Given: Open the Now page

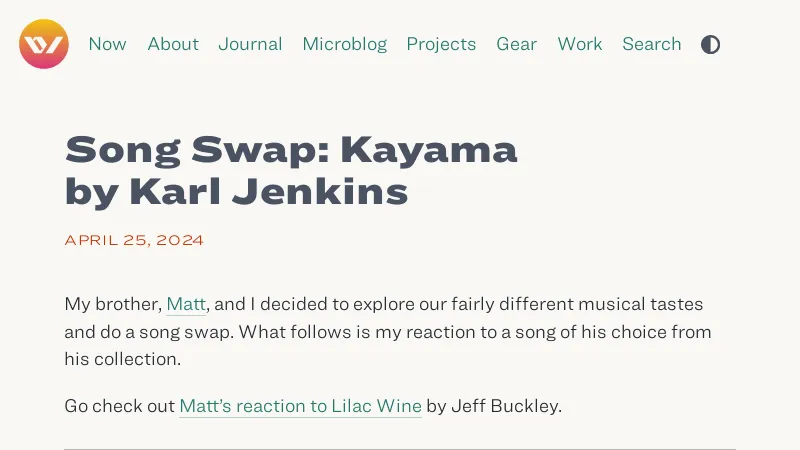Looking at the screenshot, I should point(108,44).
